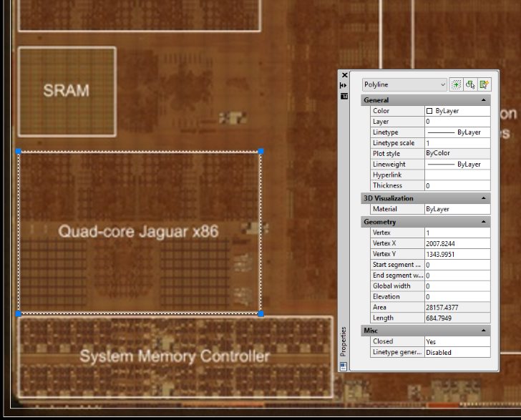Select the Vertex number field
The width and height of the screenshot is (521, 420).
457,233
